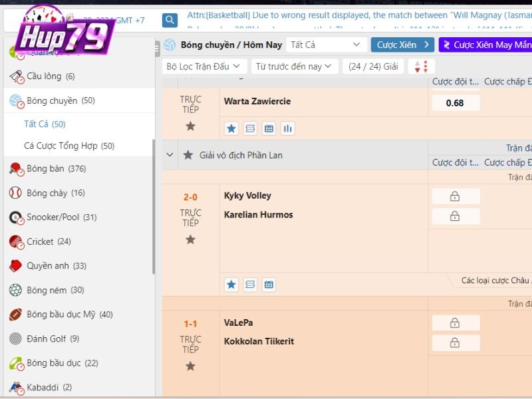Expand the Bộ Lọc Trận Đấu filter dropdown

[x=205, y=66]
